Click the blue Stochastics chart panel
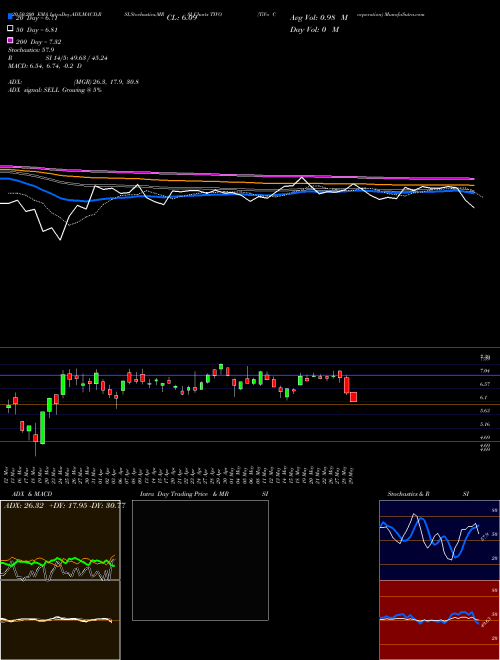The height and width of the screenshot is (660, 500). [439, 540]
